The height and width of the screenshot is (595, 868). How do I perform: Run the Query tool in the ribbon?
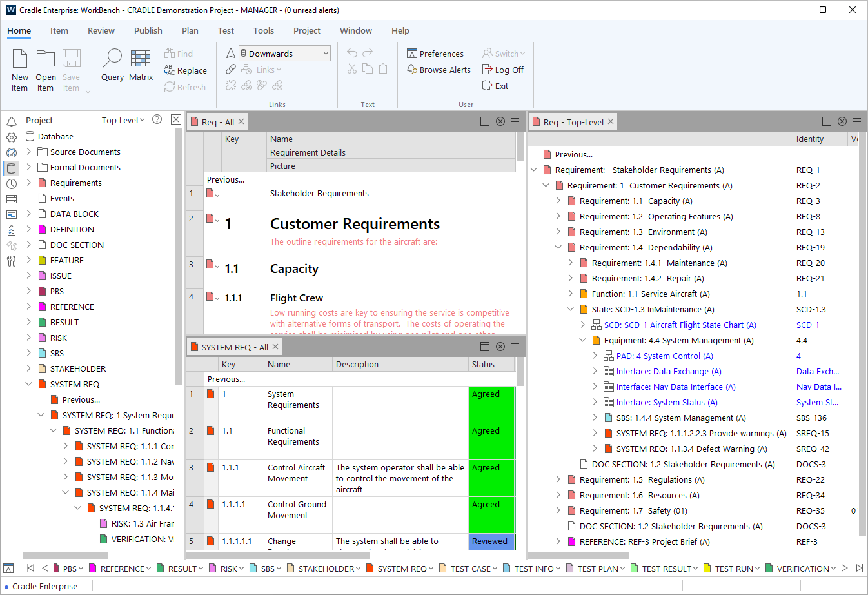pyautogui.click(x=112, y=65)
